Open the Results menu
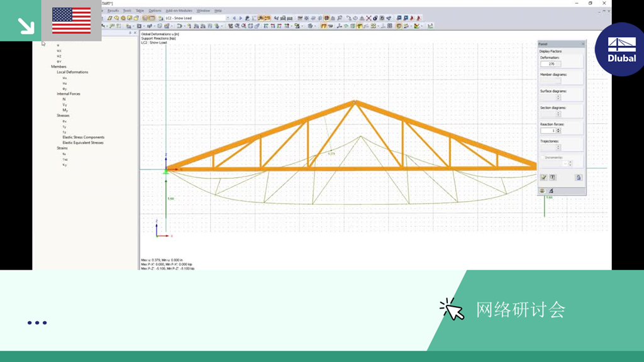The image size is (644, 362). tap(113, 11)
